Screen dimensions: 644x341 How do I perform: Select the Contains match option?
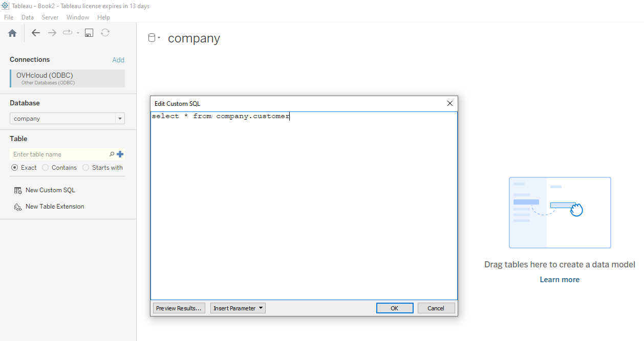tap(45, 167)
